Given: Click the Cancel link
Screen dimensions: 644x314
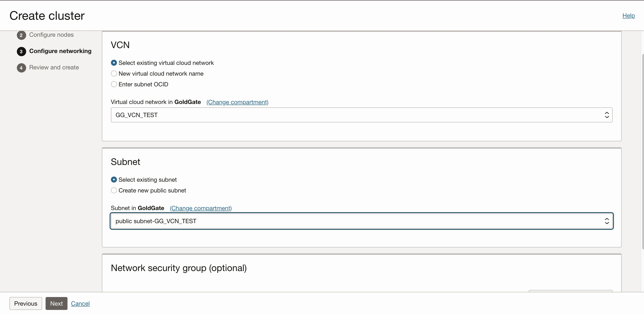Looking at the screenshot, I should coord(80,303).
